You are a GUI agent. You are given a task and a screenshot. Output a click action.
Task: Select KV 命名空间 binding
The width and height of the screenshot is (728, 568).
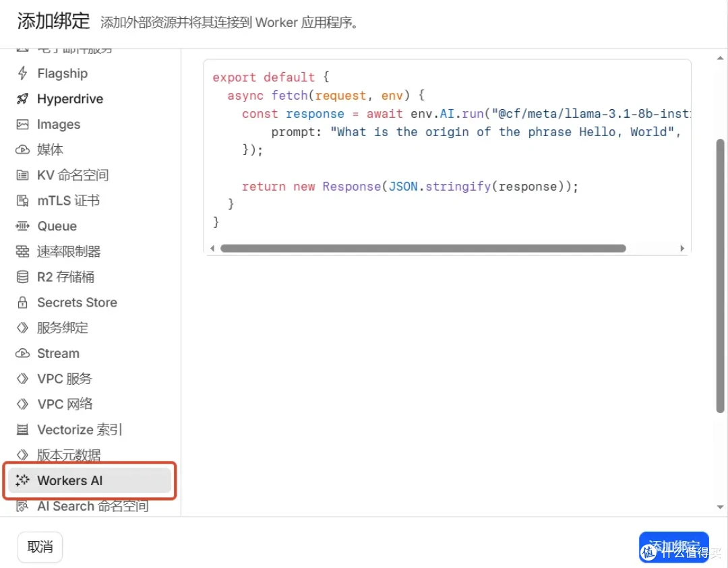point(90,175)
